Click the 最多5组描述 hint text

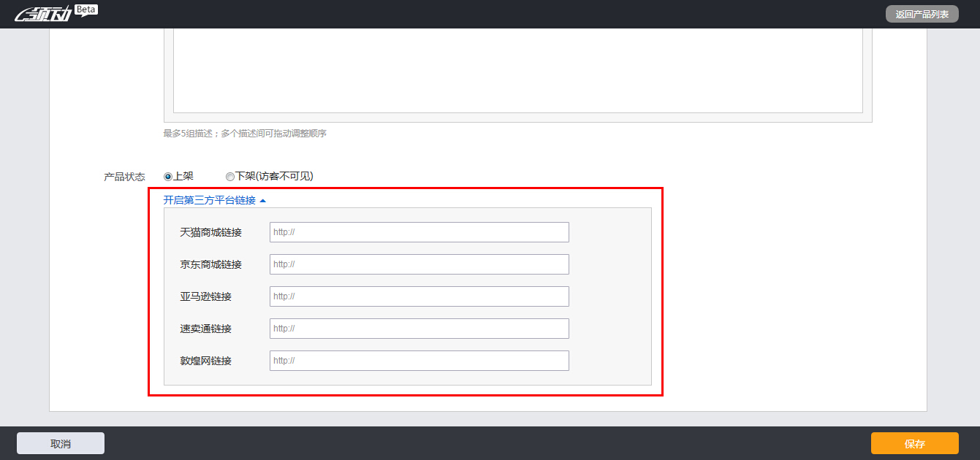tap(244, 134)
